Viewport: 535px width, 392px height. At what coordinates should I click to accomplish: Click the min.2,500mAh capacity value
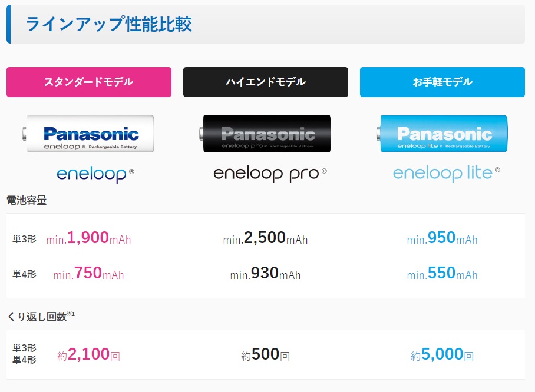pyautogui.click(x=266, y=238)
